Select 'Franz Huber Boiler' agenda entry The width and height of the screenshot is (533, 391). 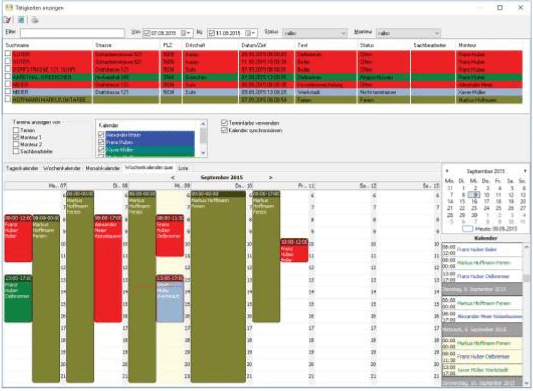pos(482,250)
